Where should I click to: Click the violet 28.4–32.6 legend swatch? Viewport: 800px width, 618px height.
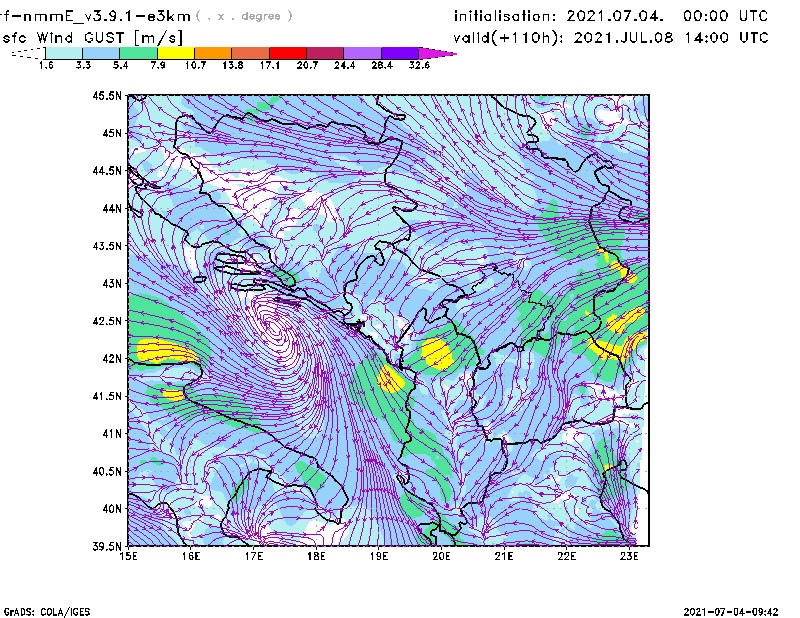click(x=399, y=53)
